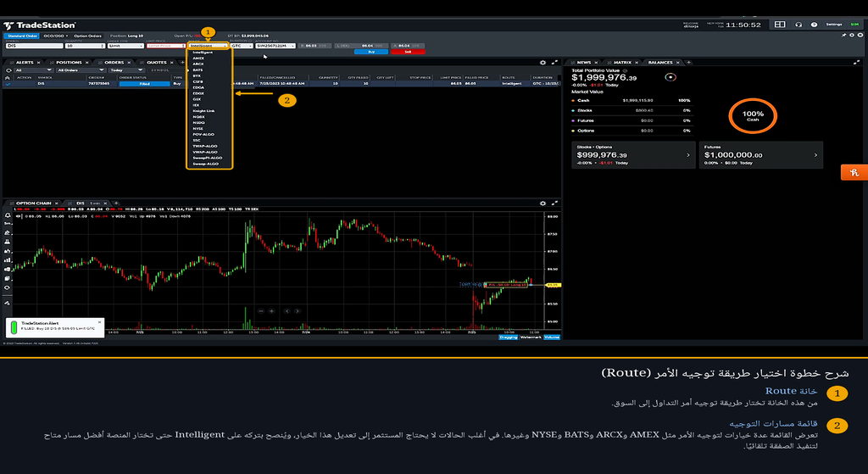Open the orders panel gear settings
This screenshot has width=868, height=474.
pos(542,63)
